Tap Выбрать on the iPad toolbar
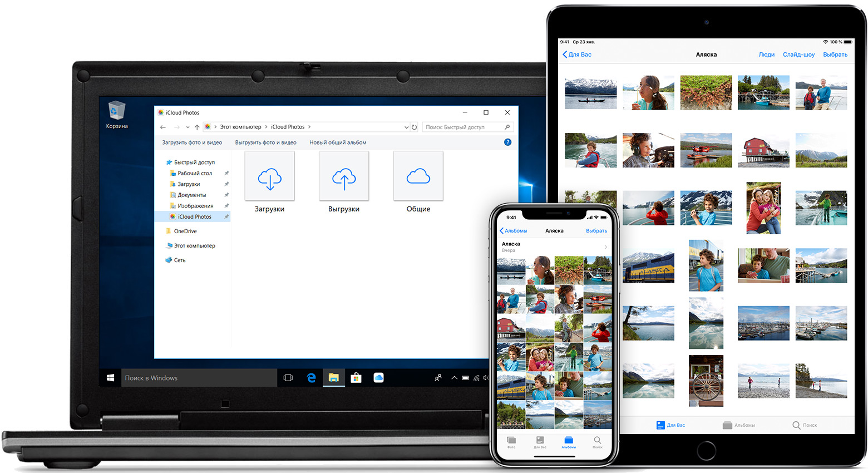This screenshot has height=473, width=868. [835, 55]
